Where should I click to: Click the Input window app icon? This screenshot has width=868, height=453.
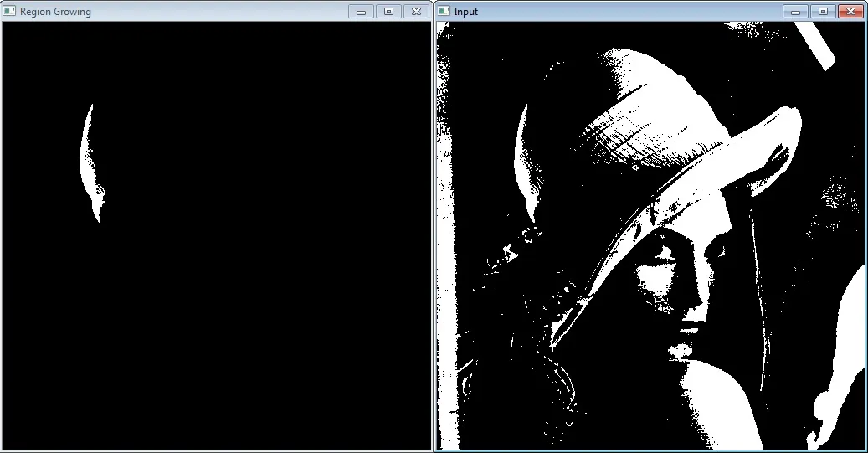[x=444, y=11]
